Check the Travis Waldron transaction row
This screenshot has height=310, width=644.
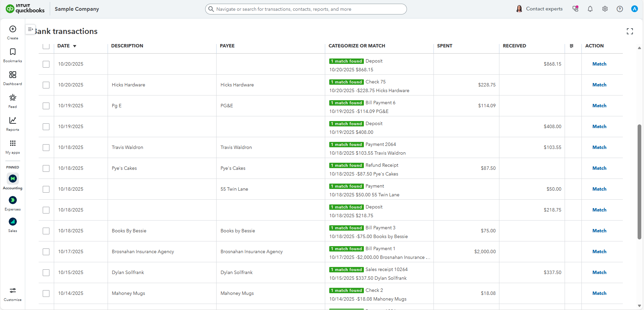tap(46, 148)
